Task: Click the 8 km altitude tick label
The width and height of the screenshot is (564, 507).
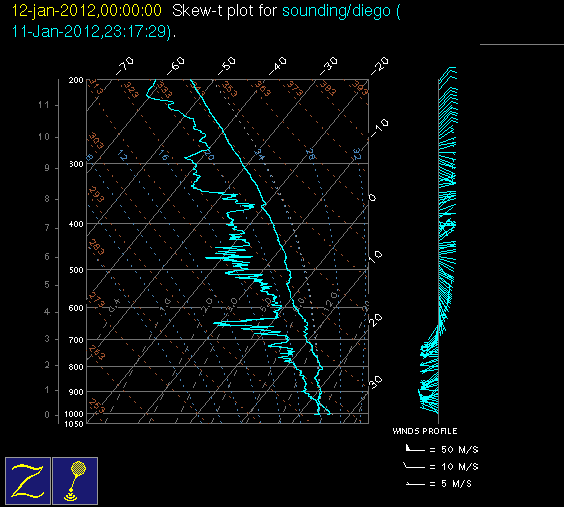Action: coord(47,199)
